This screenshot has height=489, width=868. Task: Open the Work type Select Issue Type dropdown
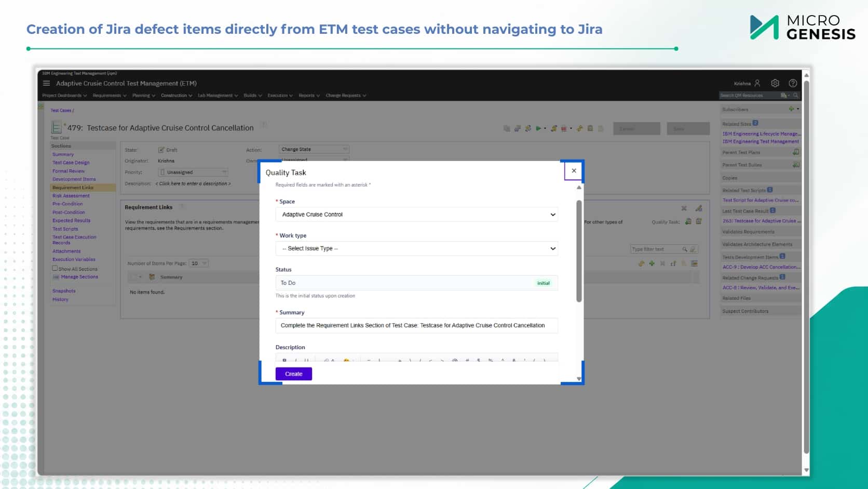pos(417,248)
